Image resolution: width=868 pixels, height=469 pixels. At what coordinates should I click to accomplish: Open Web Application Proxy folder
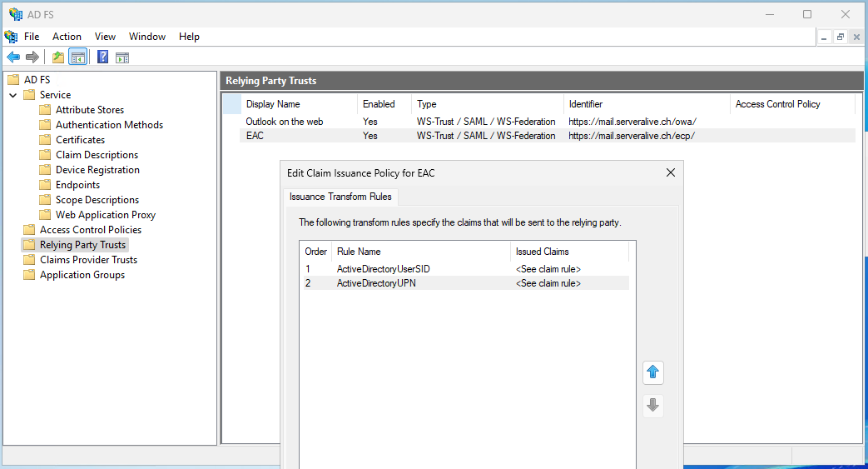click(x=106, y=215)
